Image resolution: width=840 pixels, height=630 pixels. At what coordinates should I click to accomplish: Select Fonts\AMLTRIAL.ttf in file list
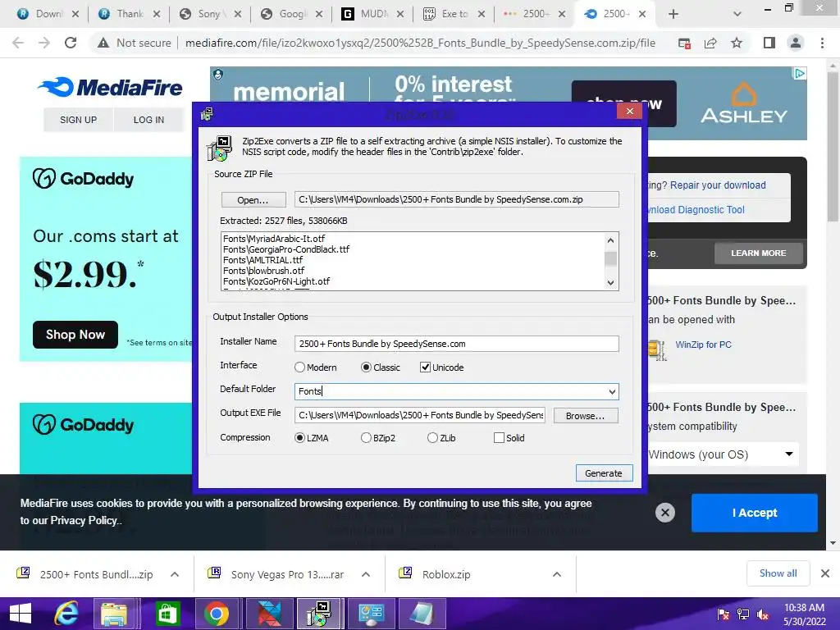click(x=263, y=260)
